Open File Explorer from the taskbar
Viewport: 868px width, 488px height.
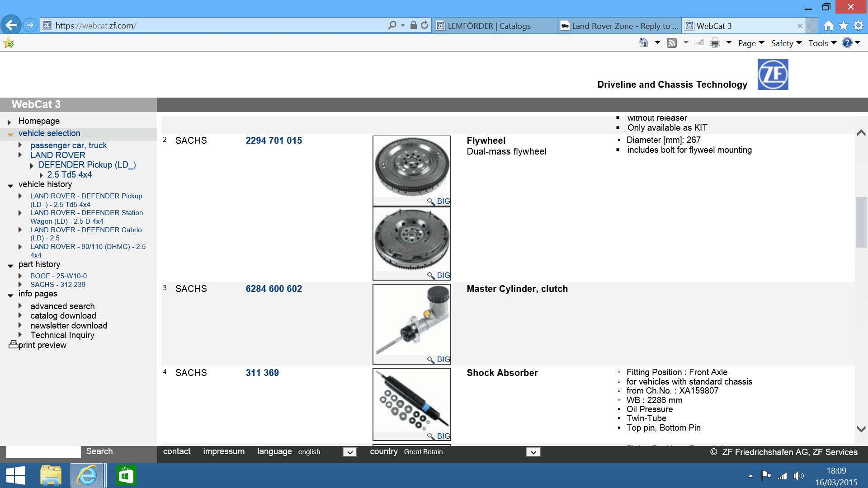[51, 476]
